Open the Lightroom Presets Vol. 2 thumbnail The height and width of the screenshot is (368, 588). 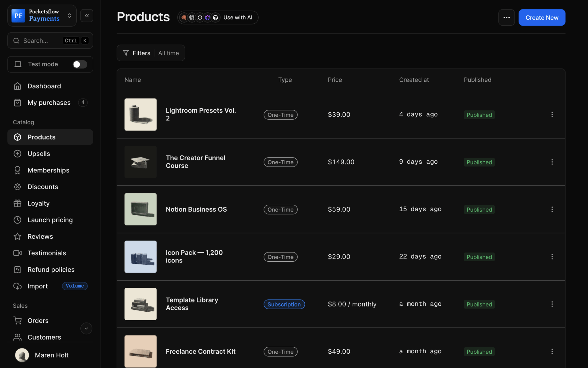click(x=140, y=114)
